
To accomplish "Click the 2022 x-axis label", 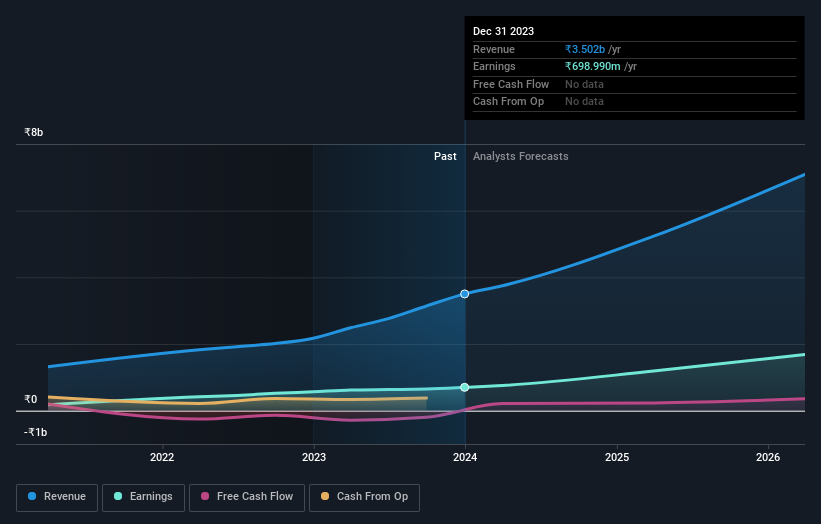I will pos(162,457).
